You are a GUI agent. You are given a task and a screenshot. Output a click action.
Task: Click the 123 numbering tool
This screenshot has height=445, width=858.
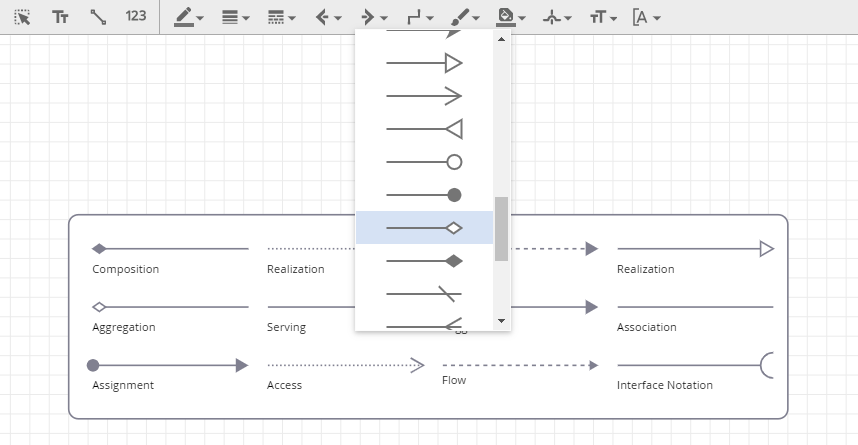pos(136,17)
